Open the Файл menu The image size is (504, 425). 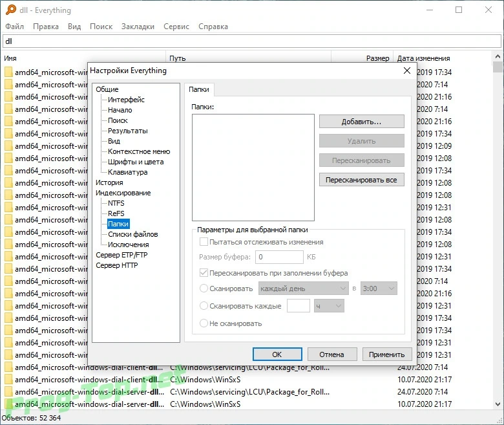click(14, 27)
